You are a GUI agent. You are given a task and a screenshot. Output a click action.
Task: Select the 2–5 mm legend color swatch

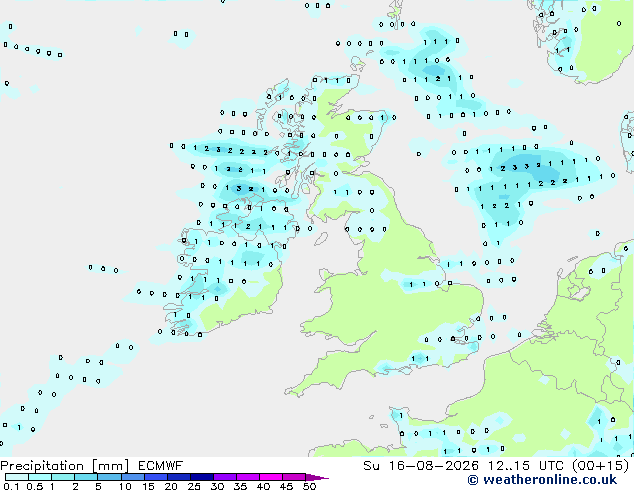(86, 477)
